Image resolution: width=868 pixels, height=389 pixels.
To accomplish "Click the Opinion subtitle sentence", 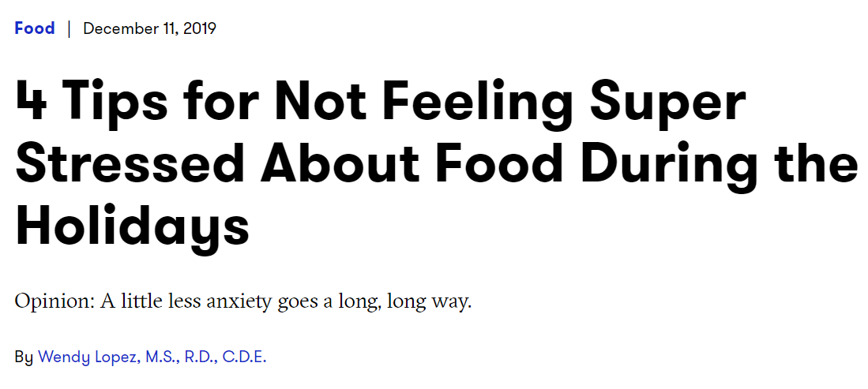I will click(243, 303).
